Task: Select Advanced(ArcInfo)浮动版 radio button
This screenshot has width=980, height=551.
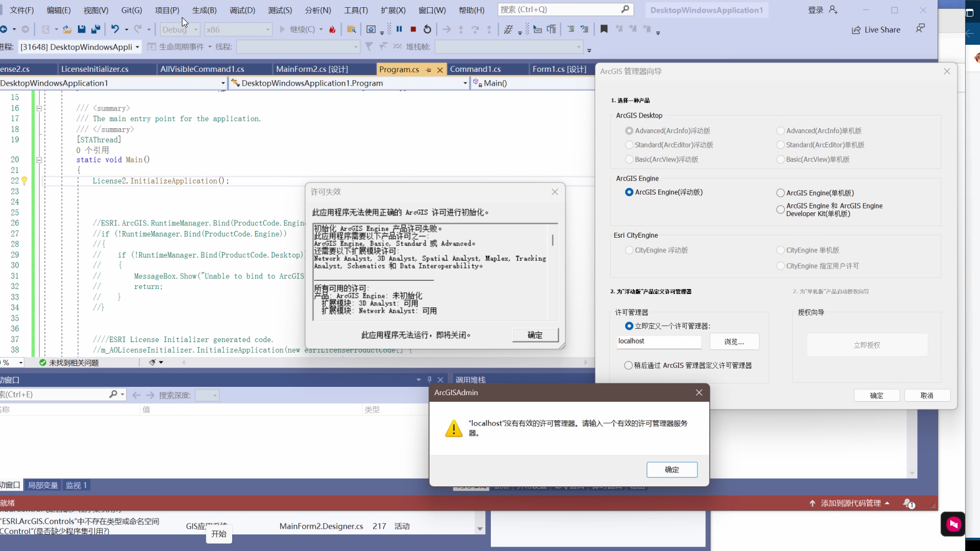Action: click(x=629, y=131)
